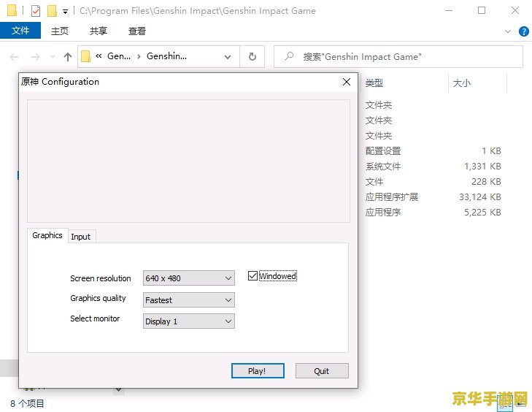Screen dimensions: 532x412
Task: Open the Select monitor dropdown
Action: point(188,321)
